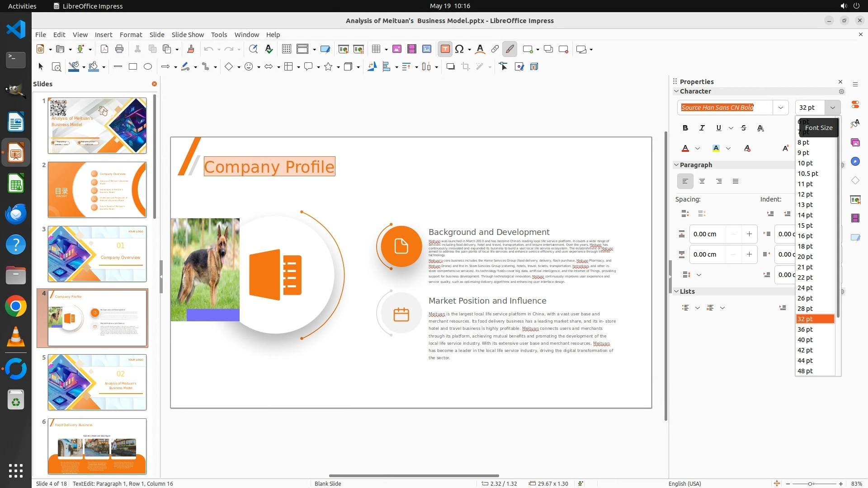This screenshot has width=868, height=488.
Task: Click the Insert Text Box tool
Action: point(445,49)
